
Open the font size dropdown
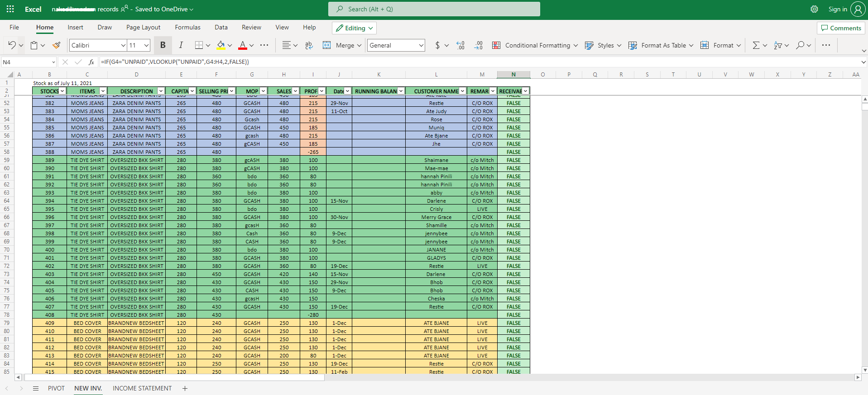(146, 45)
